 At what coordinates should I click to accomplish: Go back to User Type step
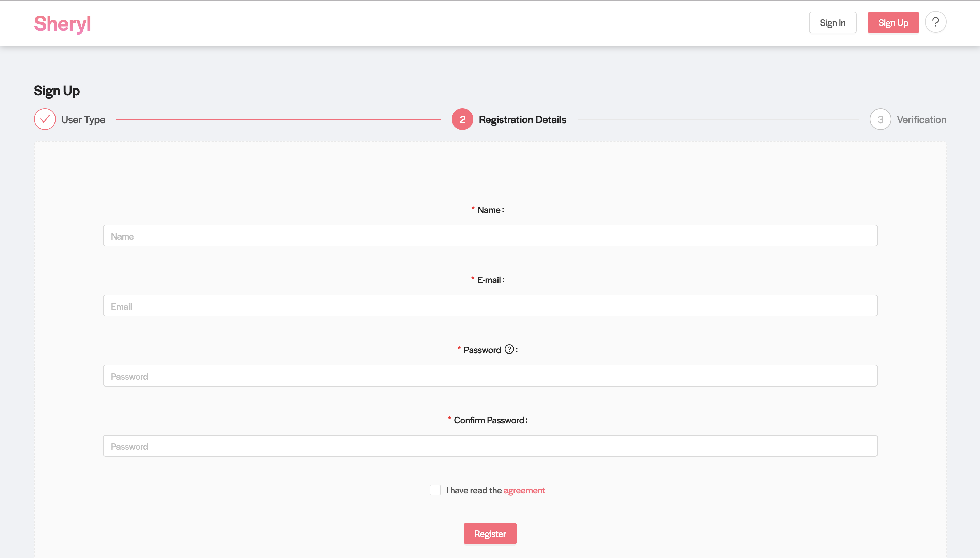[83, 119]
